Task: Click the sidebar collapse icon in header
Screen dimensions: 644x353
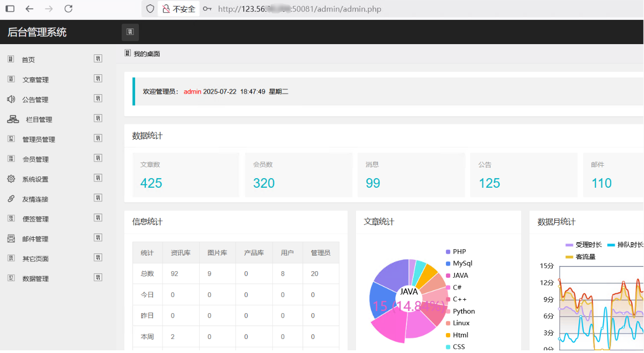Action: click(130, 32)
